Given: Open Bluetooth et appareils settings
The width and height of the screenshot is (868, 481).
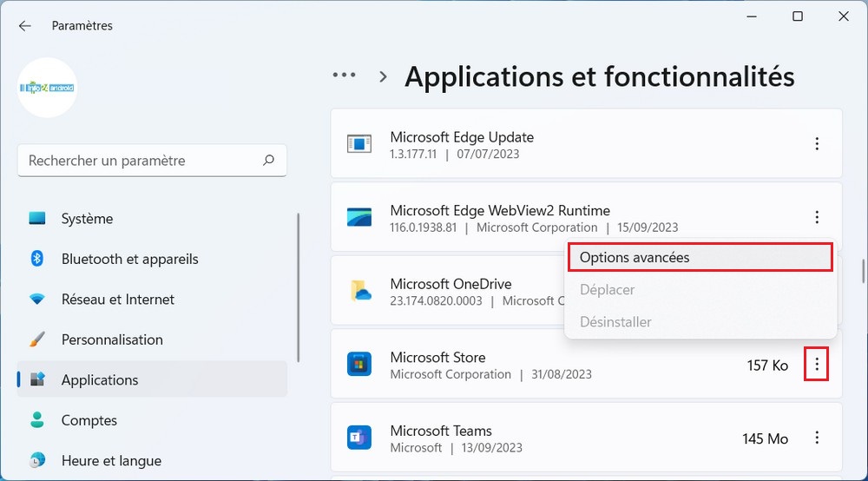Looking at the screenshot, I should [x=152, y=259].
